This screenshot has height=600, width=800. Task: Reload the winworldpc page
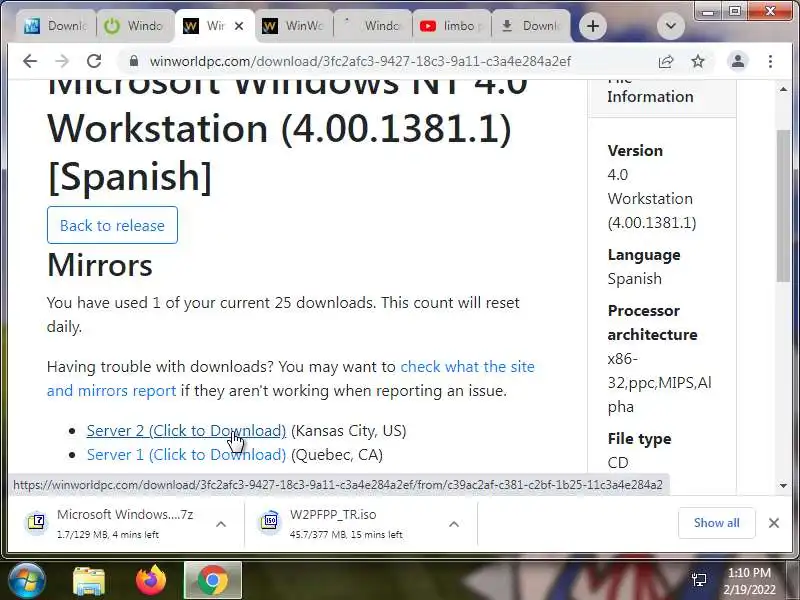tap(94, 61)
